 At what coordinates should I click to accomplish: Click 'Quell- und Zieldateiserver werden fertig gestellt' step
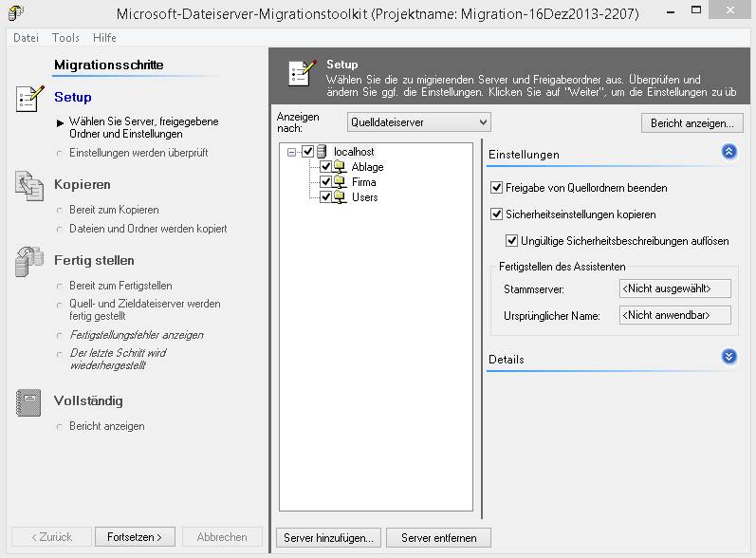point(144,309)
